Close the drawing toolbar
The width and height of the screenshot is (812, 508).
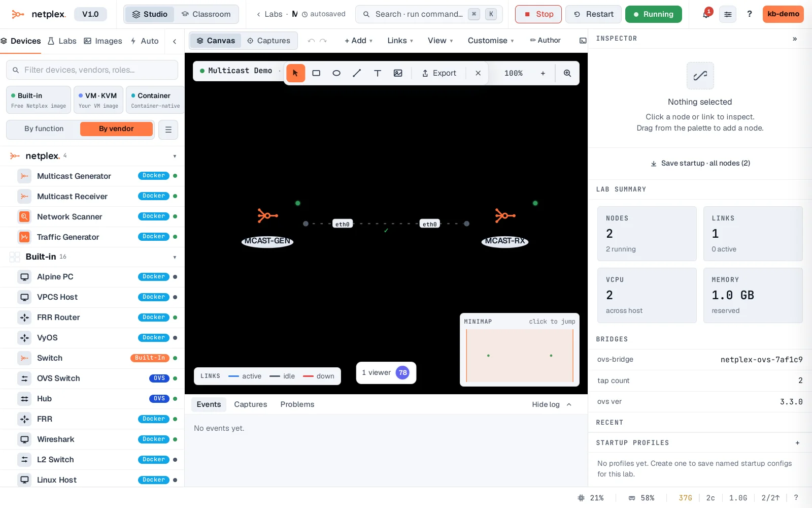(478, 73)
